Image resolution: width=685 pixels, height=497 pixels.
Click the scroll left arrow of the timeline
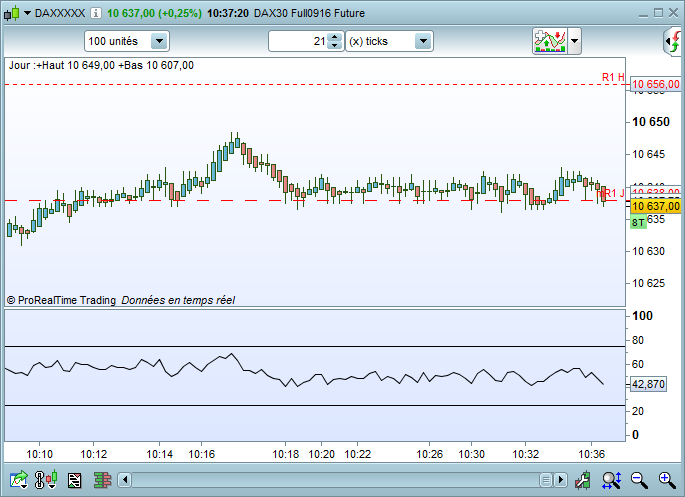[x=125, y=480]
